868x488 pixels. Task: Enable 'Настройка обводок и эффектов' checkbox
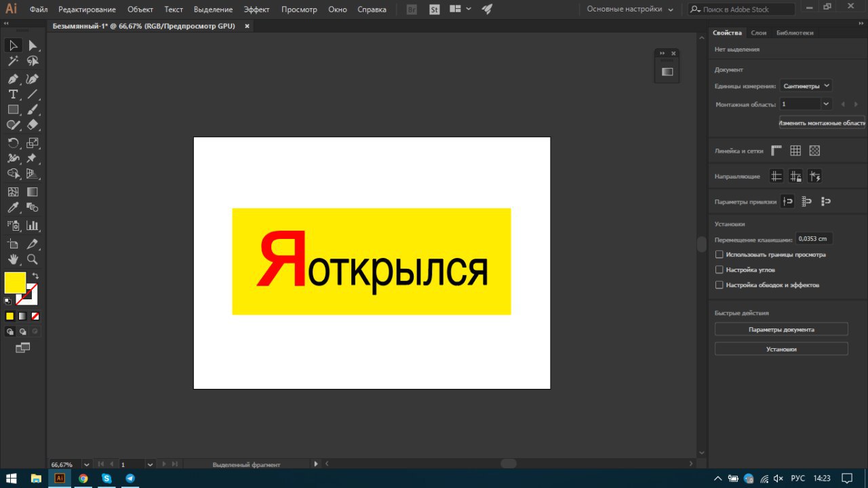point(719,285)
